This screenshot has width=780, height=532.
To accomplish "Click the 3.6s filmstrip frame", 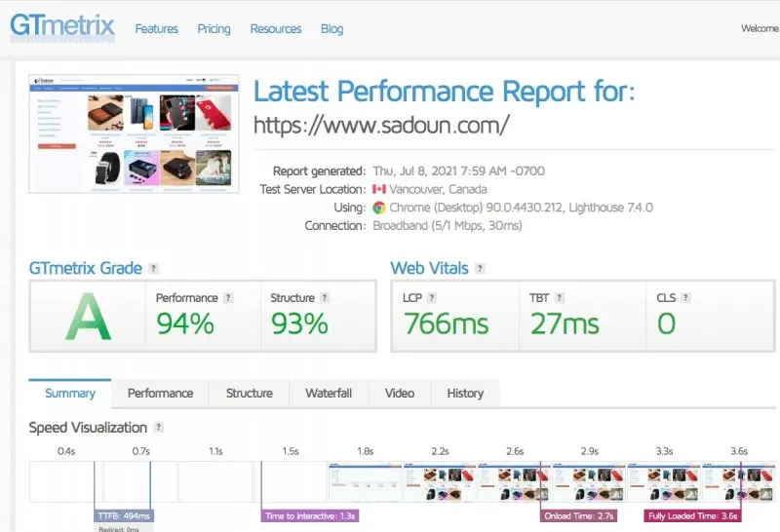I will 739,481.
